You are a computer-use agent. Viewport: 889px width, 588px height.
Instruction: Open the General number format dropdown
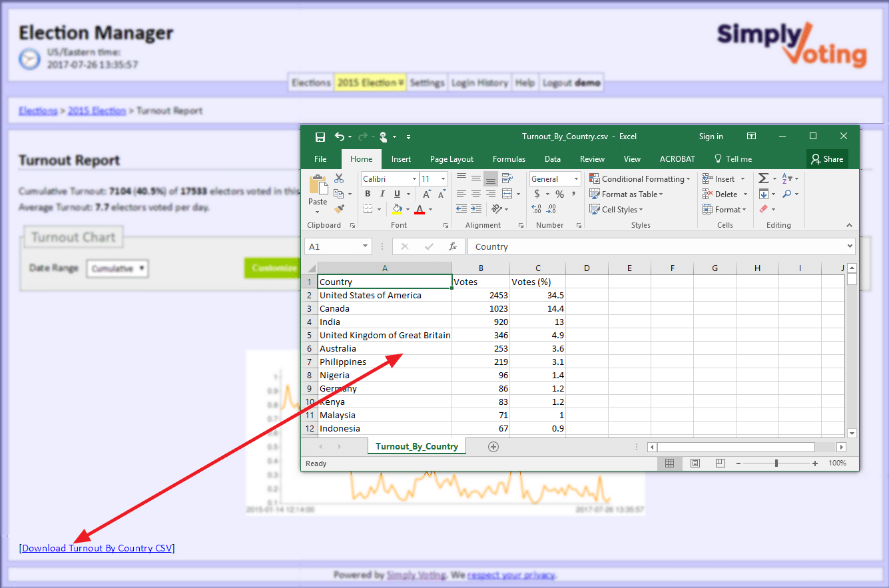pyautogui.click(x=576, y=178)
